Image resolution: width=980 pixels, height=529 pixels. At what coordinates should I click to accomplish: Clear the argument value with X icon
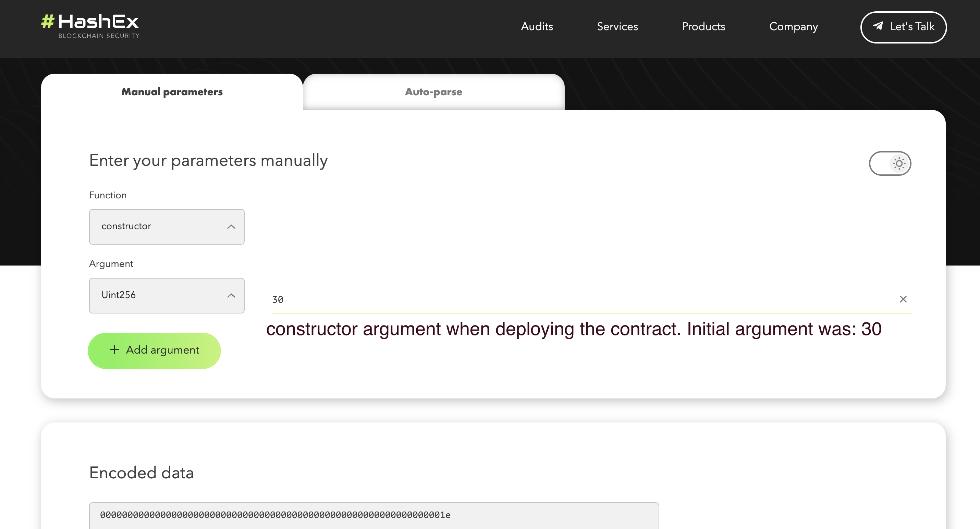[903, 299]
